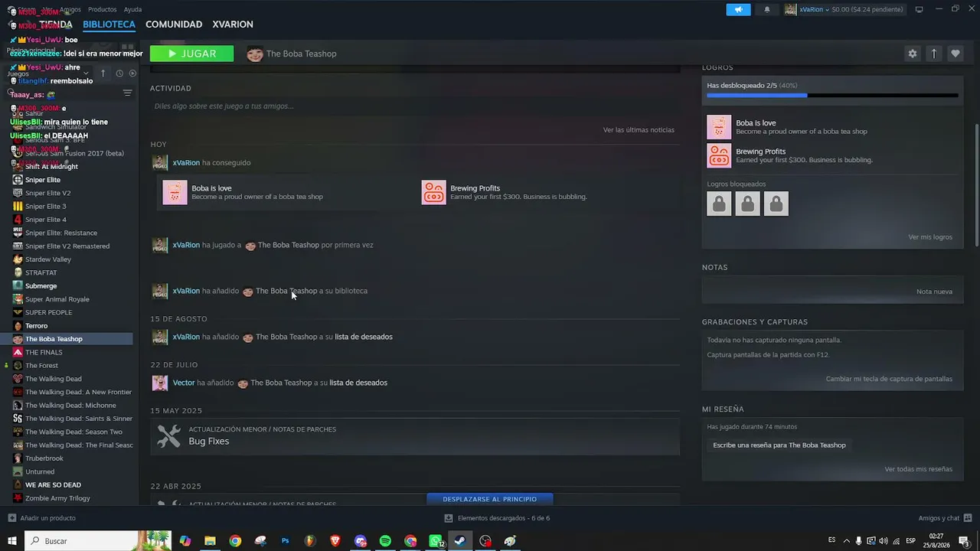Open WhatsApp from the Windows taskbar

pyautogui.click(x=436, y=541)
